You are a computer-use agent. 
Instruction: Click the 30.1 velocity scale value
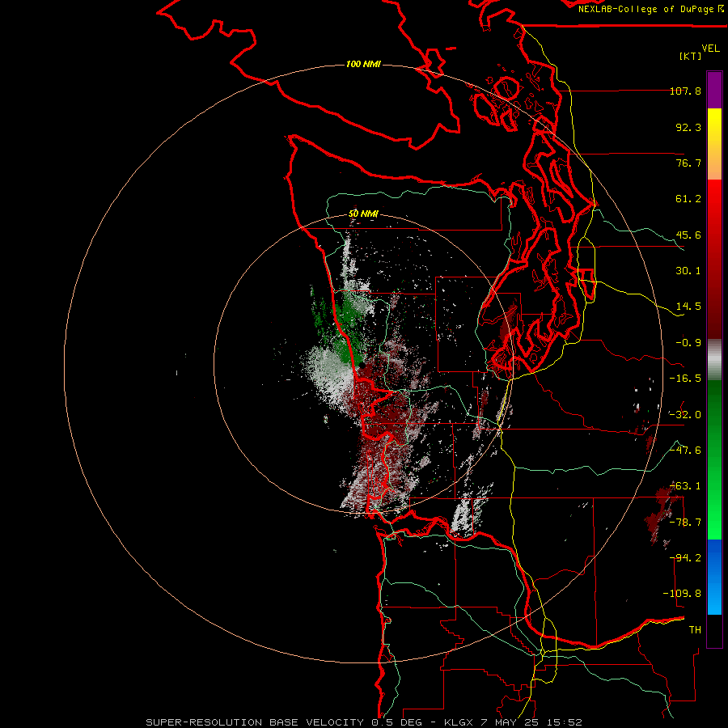click(688, 271)
